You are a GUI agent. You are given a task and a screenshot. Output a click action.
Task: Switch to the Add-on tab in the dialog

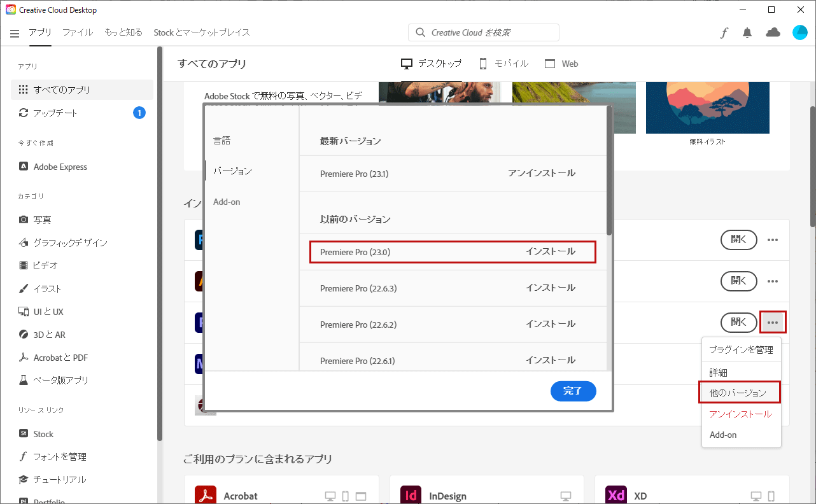[x=227, y=202]
